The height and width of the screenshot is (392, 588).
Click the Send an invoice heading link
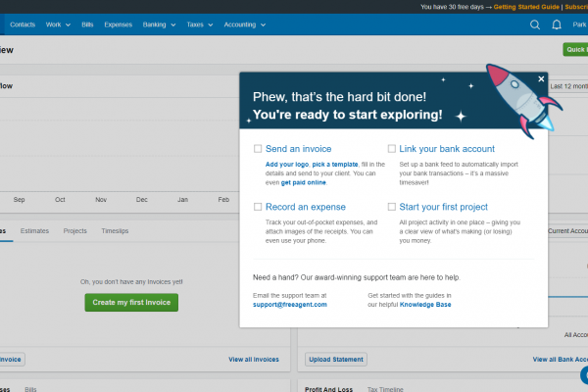tap(299, 149)
